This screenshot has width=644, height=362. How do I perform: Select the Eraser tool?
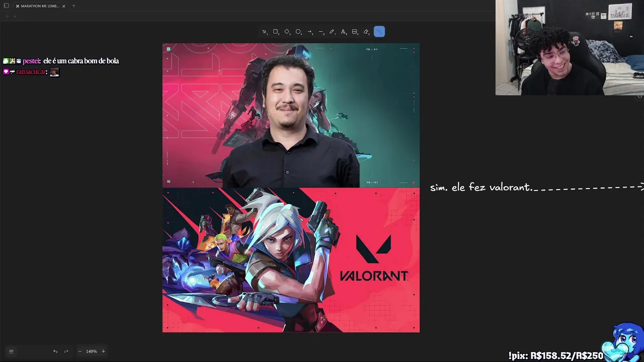(x=366, y=32)
